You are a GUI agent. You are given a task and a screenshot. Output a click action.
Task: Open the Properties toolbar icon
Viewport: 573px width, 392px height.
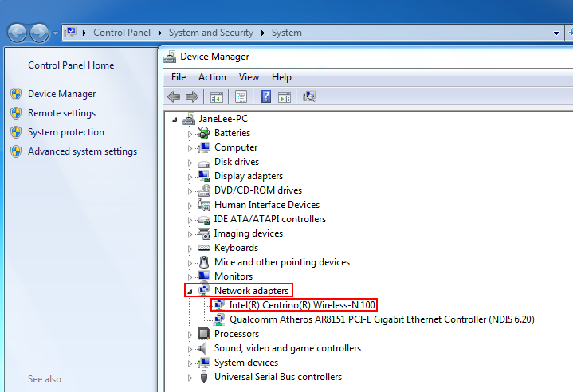[241, 97]
